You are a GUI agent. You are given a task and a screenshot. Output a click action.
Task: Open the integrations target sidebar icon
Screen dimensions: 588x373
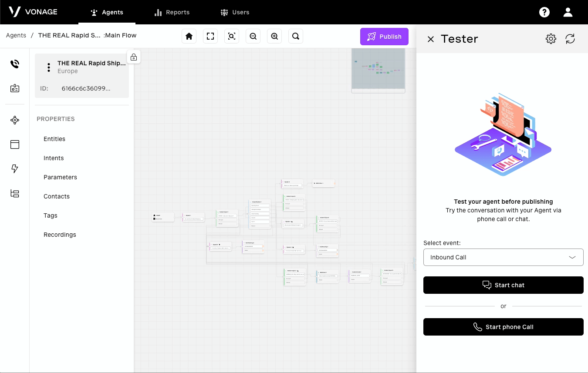pos(15,121)
